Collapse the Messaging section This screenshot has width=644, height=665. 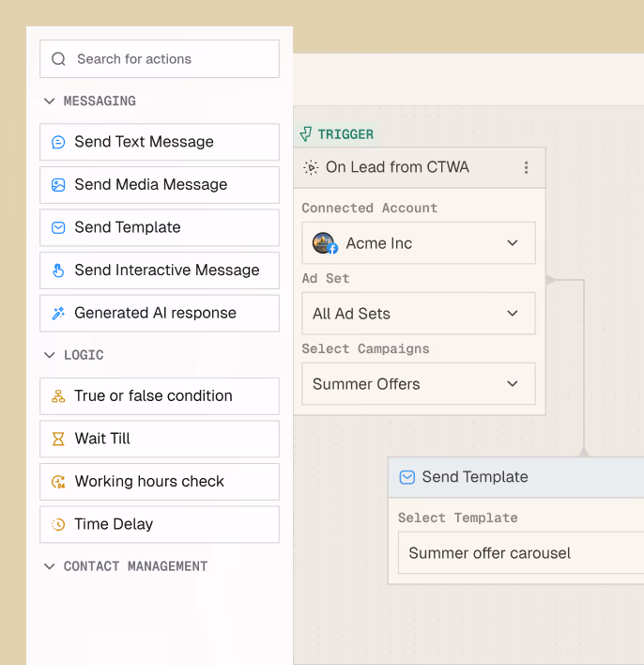[x=50, y=101]
